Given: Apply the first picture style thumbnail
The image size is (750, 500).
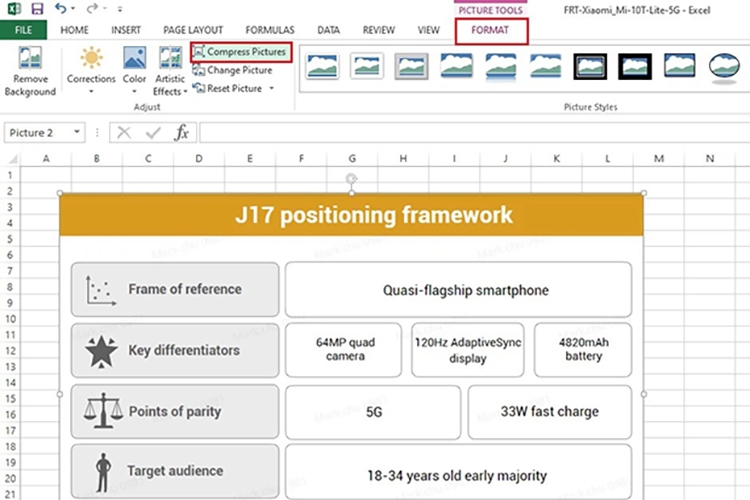Looking at the screenshot, I should tap(322, 66).
